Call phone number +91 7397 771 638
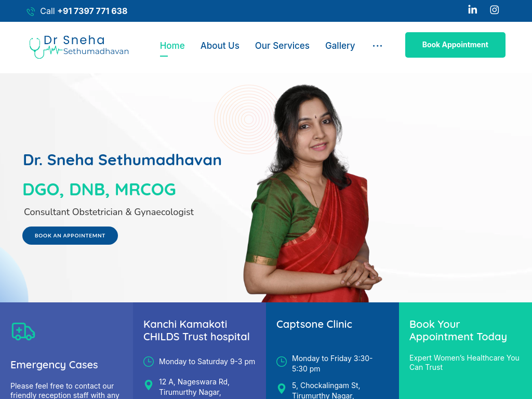Screen dimensions: 532x399 [x=92, y=11]
